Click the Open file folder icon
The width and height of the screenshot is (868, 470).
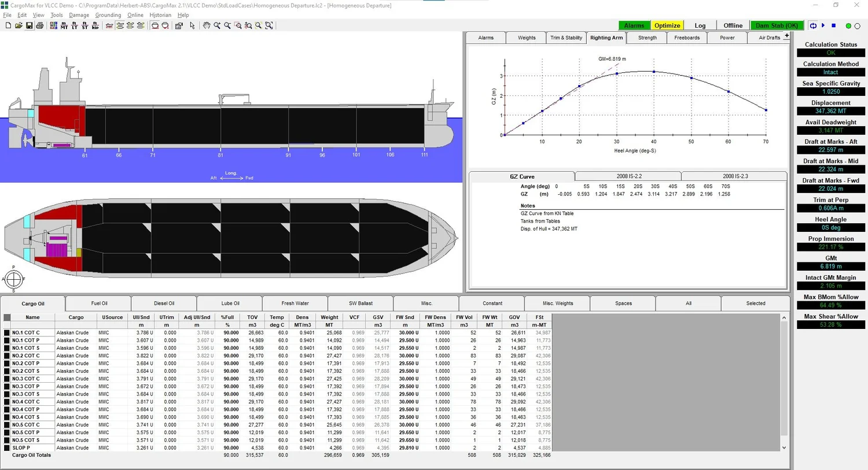point(19,25)
